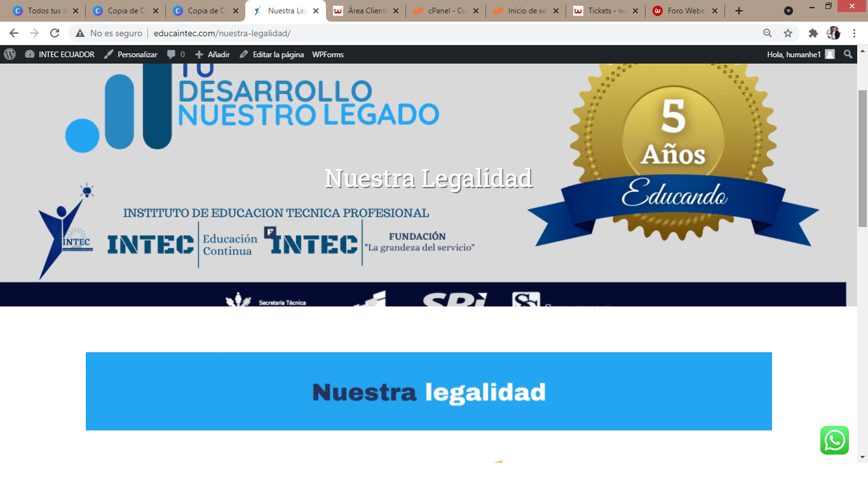
Task: Click the WordPress logo in admin bar
Action: coord(10,55)
